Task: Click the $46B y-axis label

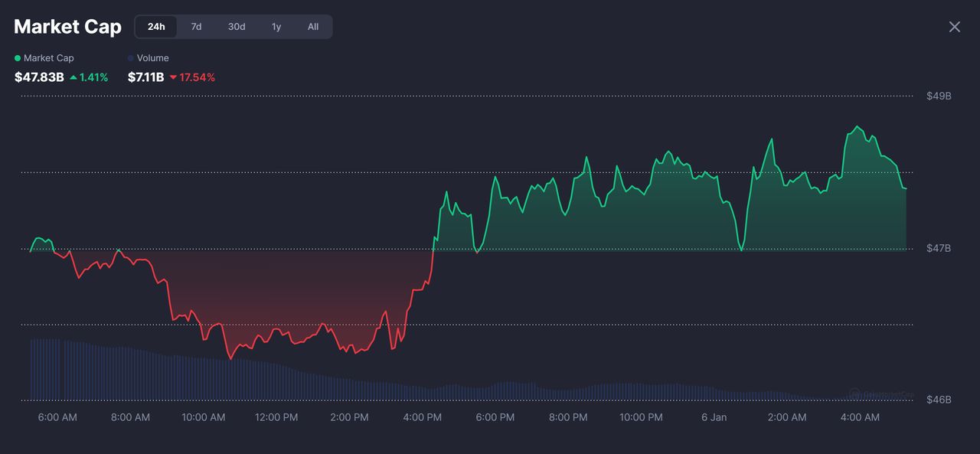Action: pos(939,400)
